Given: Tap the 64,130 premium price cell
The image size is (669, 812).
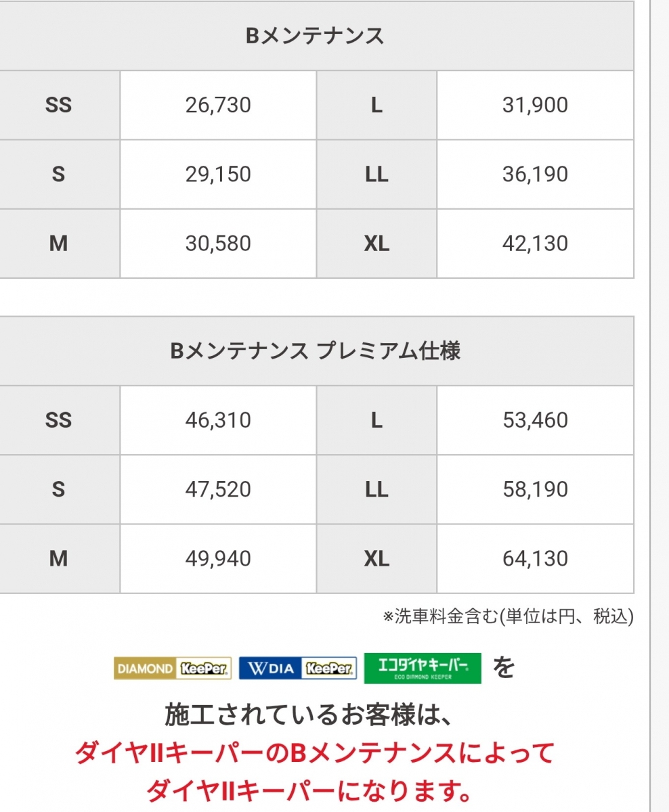Looking at the screenshot, I should [x=536, y=558].
